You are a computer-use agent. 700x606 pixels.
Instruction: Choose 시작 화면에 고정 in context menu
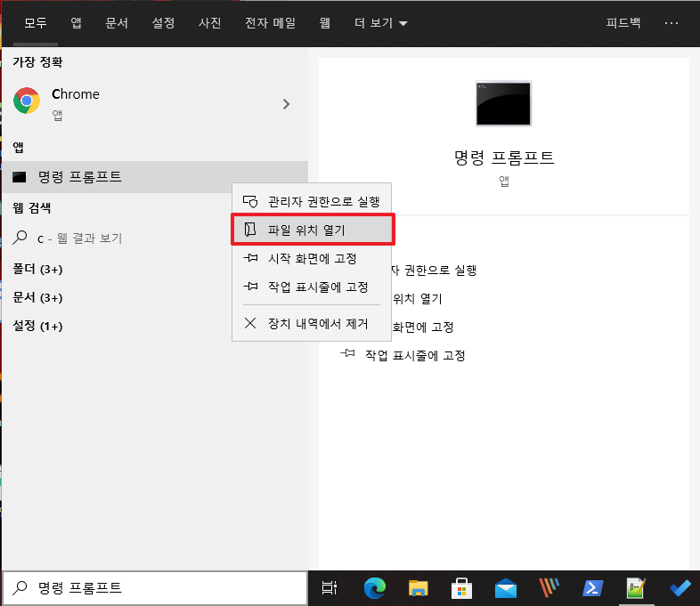[x=312, y=258]
